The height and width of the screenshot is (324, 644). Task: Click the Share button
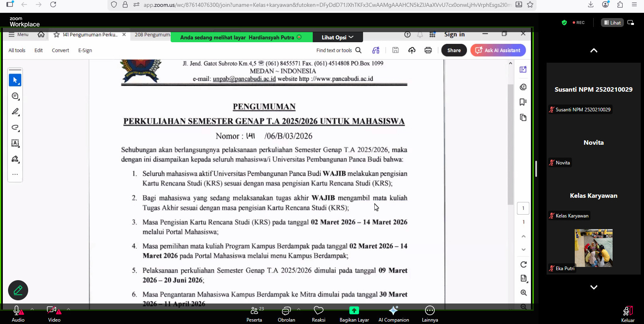(454, 50)
